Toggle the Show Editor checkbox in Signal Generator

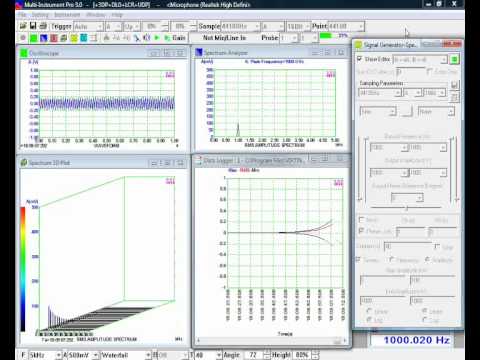point(359,59)
